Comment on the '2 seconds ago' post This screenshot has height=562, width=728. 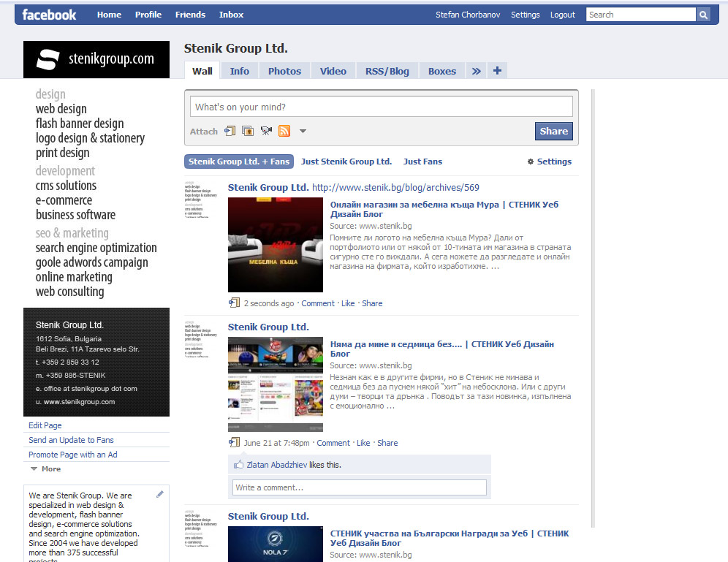coord(317,303)
